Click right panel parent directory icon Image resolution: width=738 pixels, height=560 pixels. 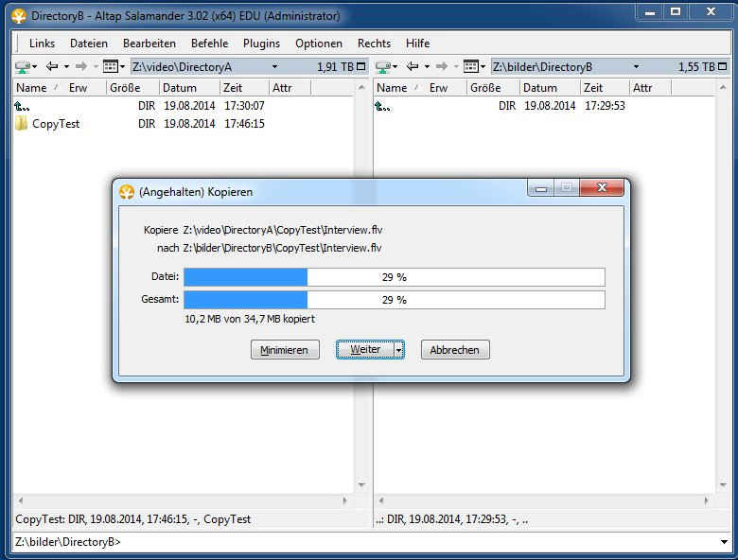[382, 106]
